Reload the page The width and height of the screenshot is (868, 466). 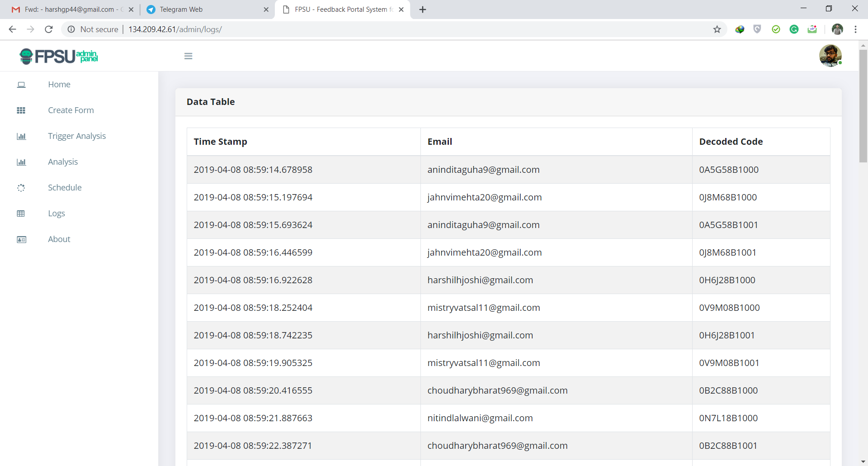click(x=49, y=29)
